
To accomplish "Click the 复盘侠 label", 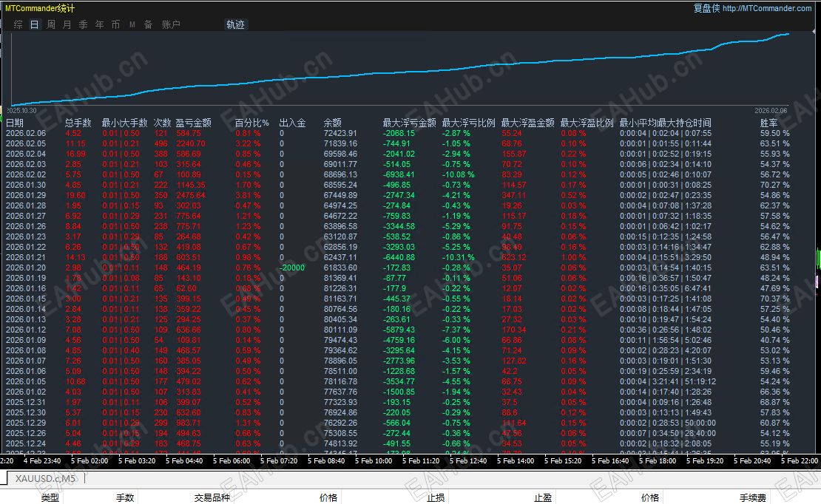I will pos(707,8).
